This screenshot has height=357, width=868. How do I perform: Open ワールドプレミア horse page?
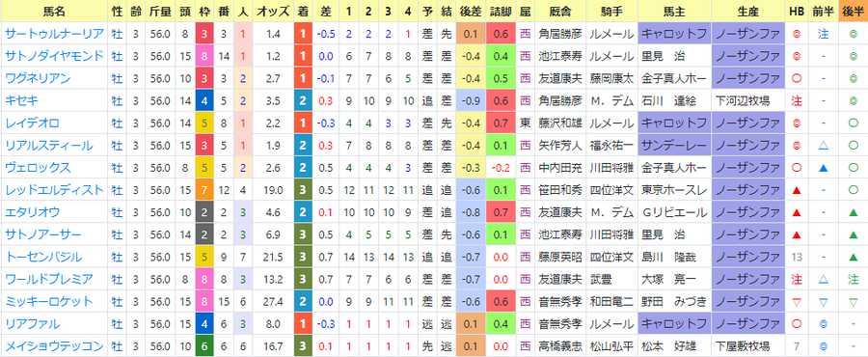pos(49,280)
